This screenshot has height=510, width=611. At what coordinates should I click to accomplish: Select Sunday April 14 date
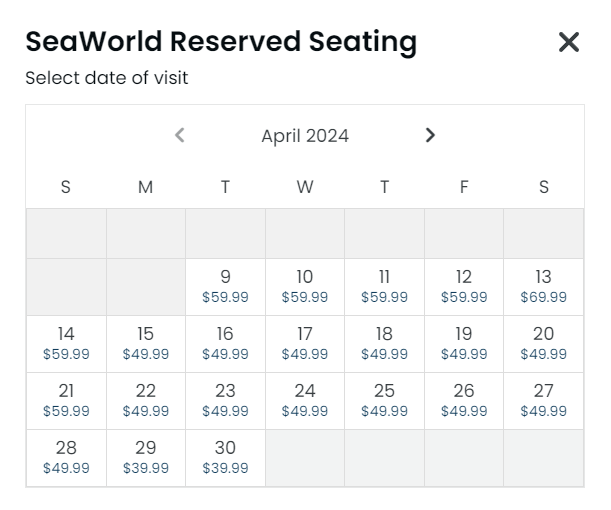(x=66, y=343)
